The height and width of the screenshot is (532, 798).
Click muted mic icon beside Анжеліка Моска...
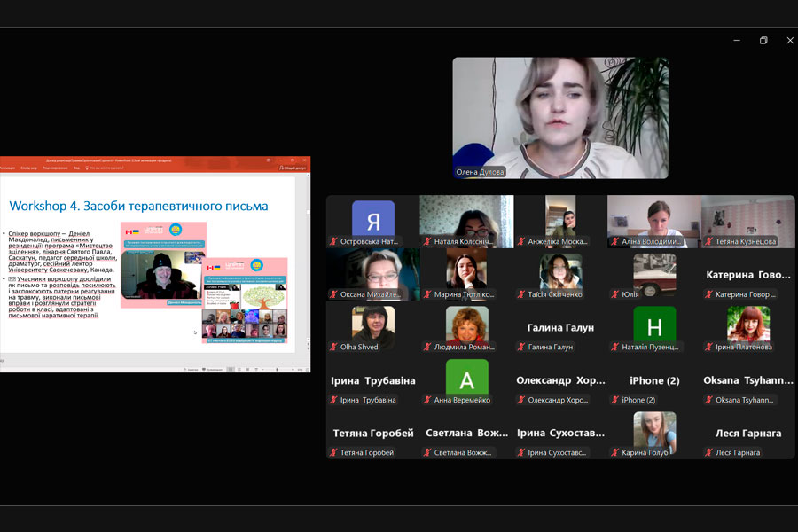521,241
